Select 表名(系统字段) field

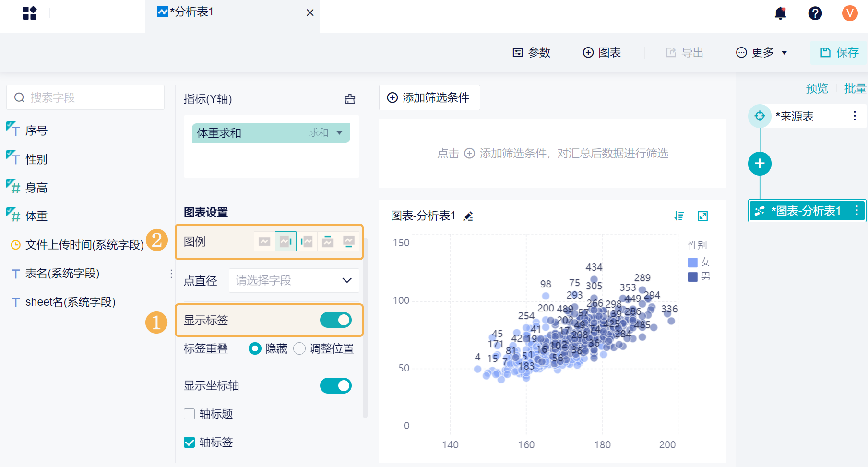62,273
